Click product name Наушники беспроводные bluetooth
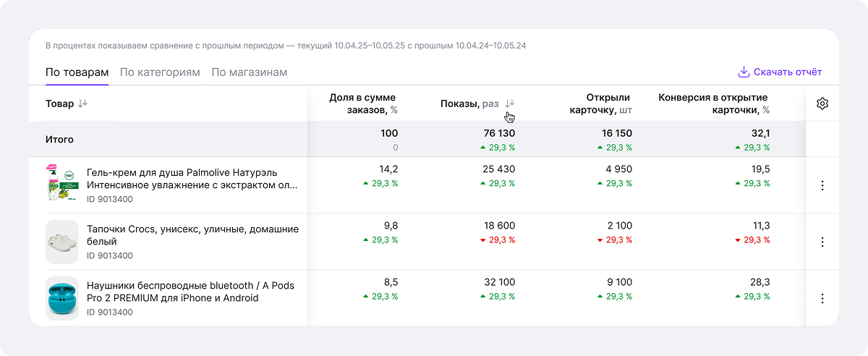 tap(190, 292)
